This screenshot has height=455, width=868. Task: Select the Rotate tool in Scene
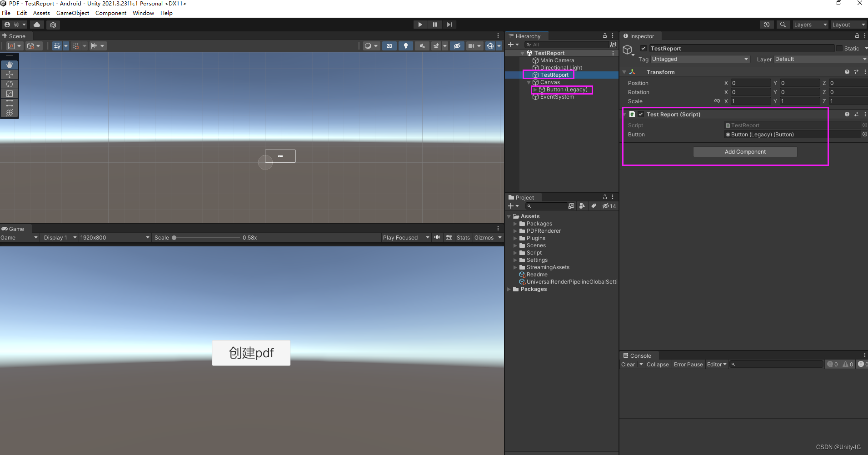[x=10, y=84]
